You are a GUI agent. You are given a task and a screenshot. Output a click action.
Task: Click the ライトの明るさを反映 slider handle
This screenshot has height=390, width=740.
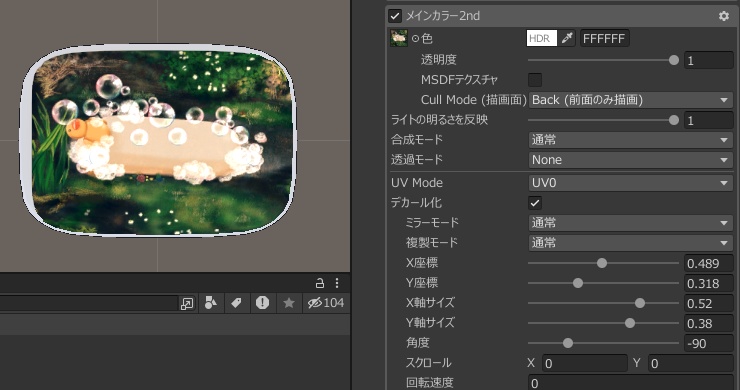[x=674, y=120]
